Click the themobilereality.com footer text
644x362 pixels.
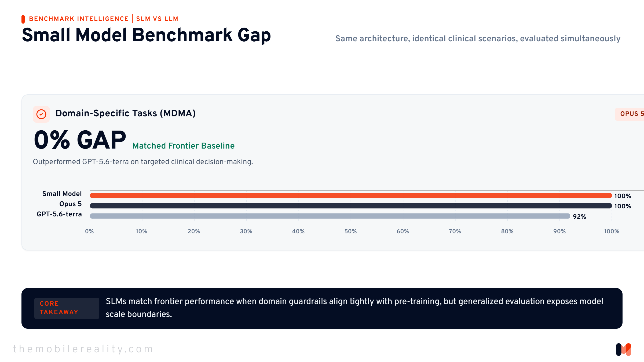coord(83,349)
